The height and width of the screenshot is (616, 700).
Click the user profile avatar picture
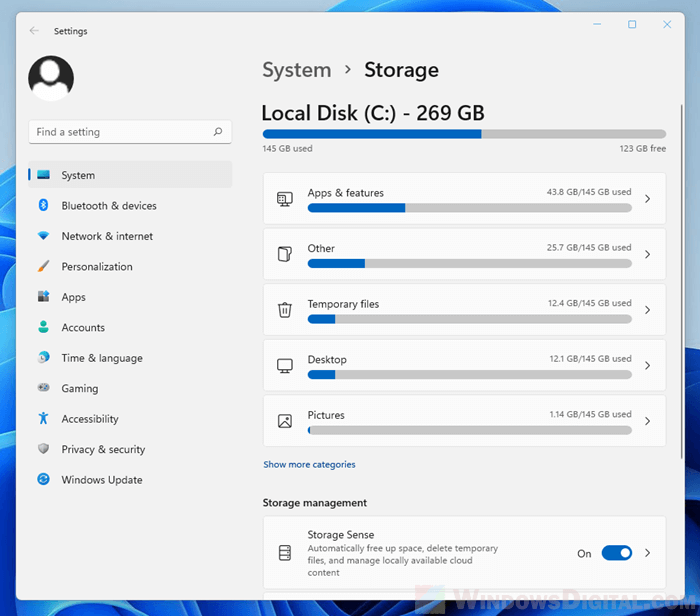pos(51,78)
